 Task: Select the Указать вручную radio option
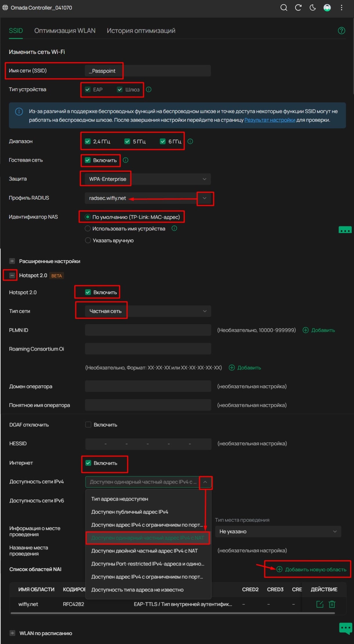[88, 240]
